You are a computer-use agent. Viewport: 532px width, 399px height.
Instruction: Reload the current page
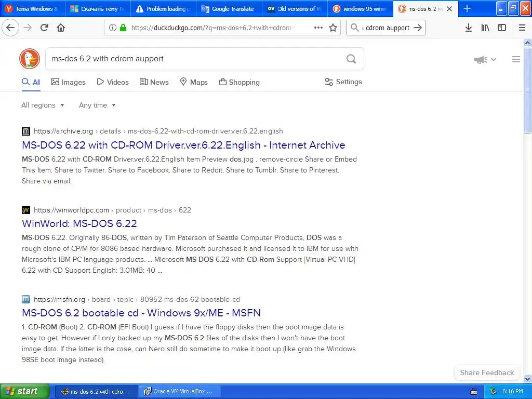click(x=44, y=28)
